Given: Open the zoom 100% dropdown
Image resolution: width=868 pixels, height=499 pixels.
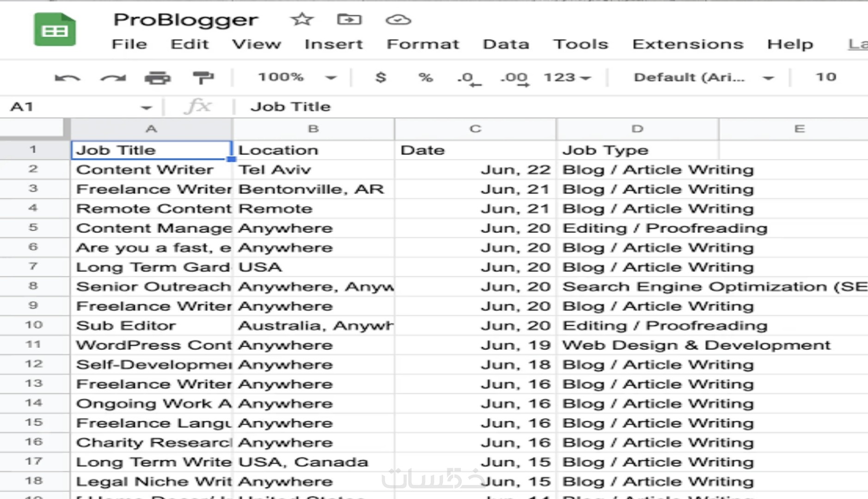Looking at the screenshot, I should coord(297,77).
